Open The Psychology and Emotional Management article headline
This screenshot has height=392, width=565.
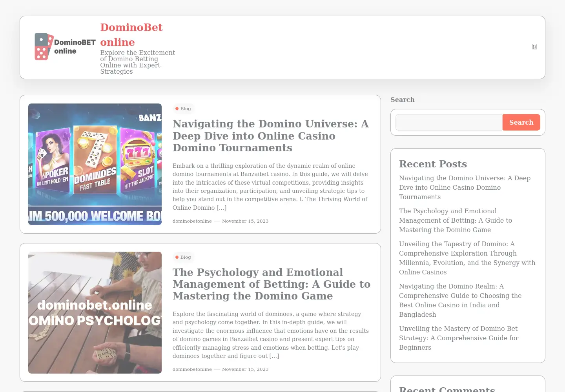[272, 284]
